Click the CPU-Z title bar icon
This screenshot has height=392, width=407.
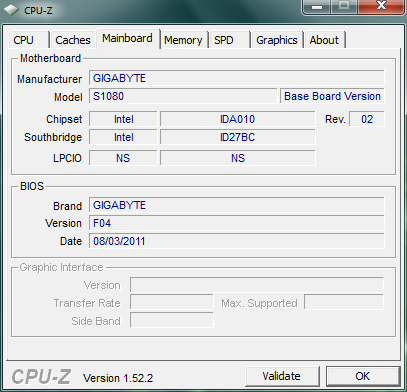coord(11,10)
